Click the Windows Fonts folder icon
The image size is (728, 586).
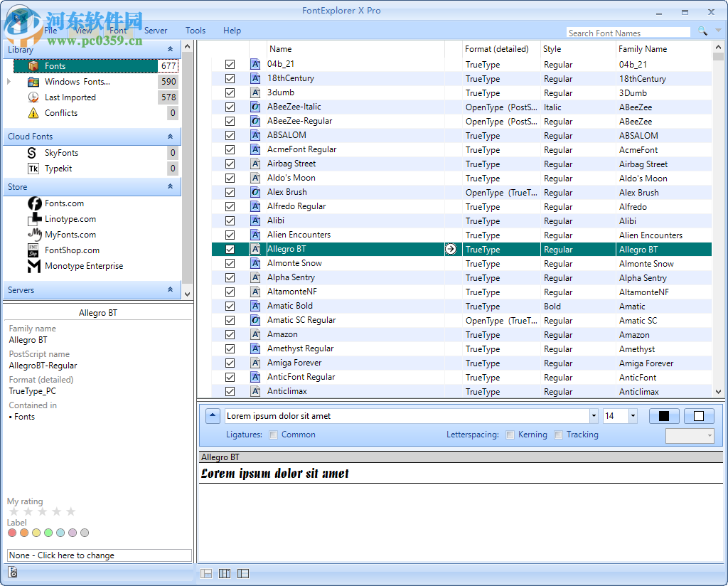[33, 82]
